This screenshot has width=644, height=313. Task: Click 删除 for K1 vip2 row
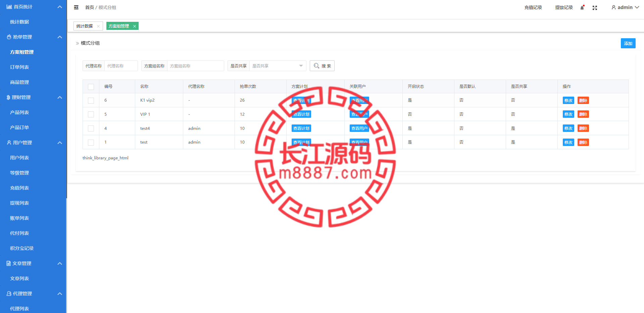coord(583,100)
